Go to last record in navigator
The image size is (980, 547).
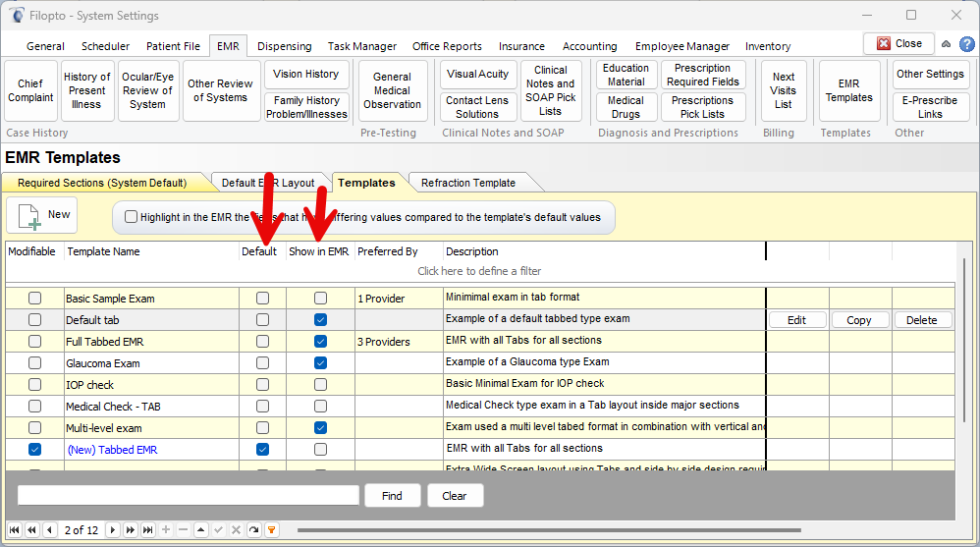[147, 530]
